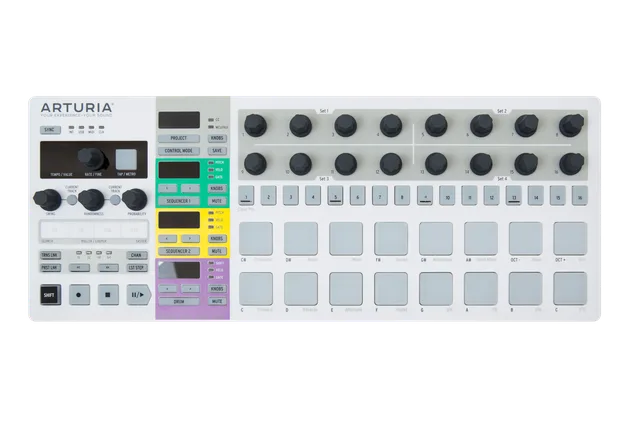Strike the E pad in the lower row
This screenshot has width=640, height=427.
tap(346, 289)
